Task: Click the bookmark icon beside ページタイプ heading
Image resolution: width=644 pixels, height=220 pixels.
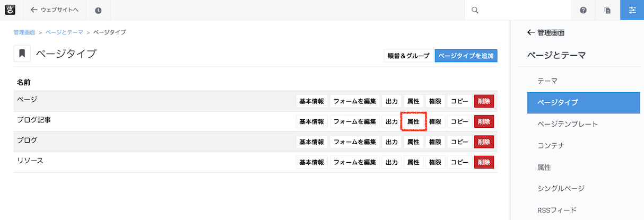Action: (22, 54)
